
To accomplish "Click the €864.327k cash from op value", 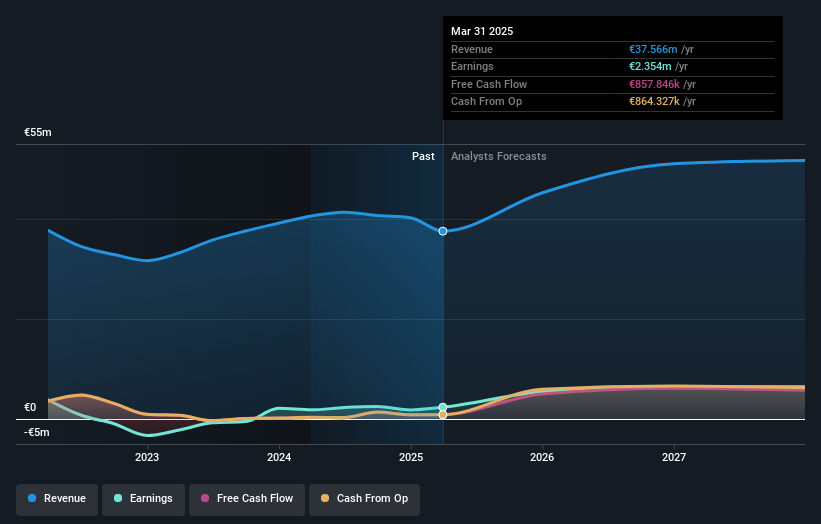I will click(x=654, y=102).
